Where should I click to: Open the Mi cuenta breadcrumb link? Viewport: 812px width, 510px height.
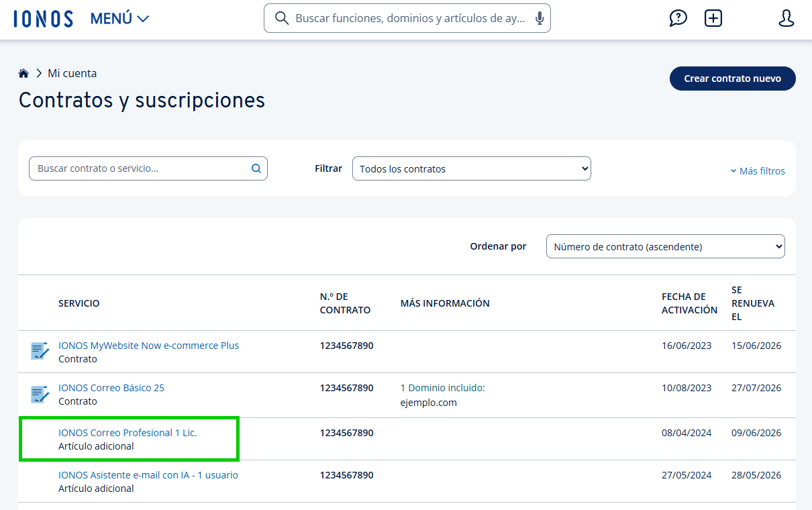click(72, 73)
